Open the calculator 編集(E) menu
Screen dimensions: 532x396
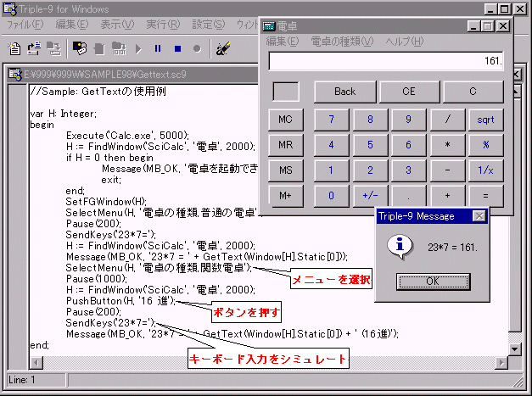point(283,42)
